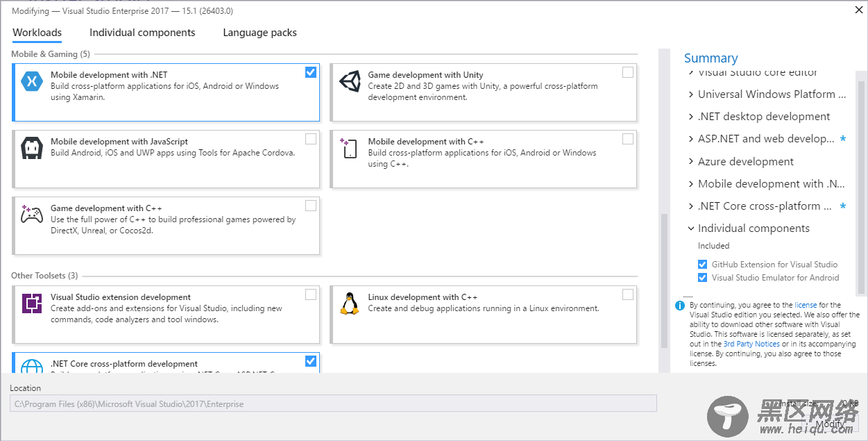Click the game controller icon for Game development with C++
This screenshot has width=868, height=441.
point(32,214)
